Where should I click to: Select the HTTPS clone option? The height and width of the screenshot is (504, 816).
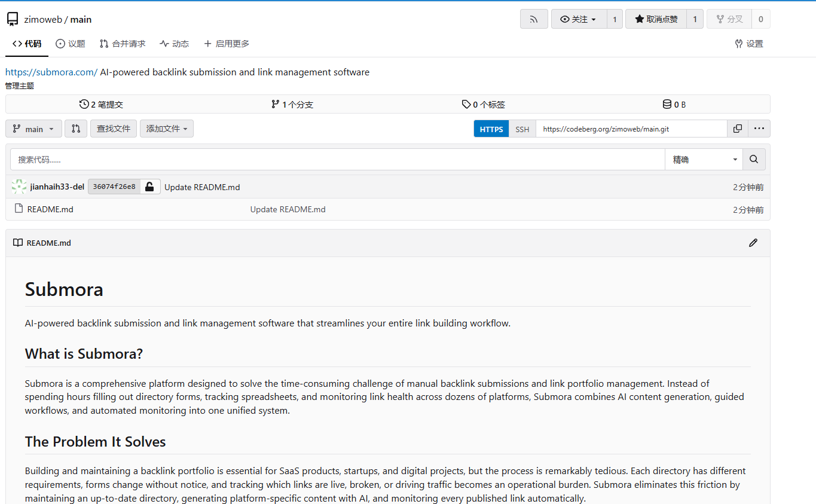coord(491,129)
